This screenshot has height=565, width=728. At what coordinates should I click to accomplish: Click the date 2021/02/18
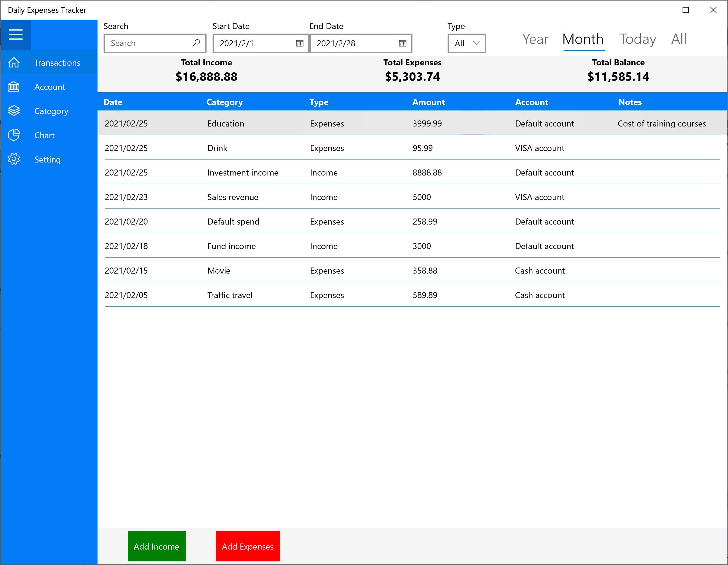[126, 246]
